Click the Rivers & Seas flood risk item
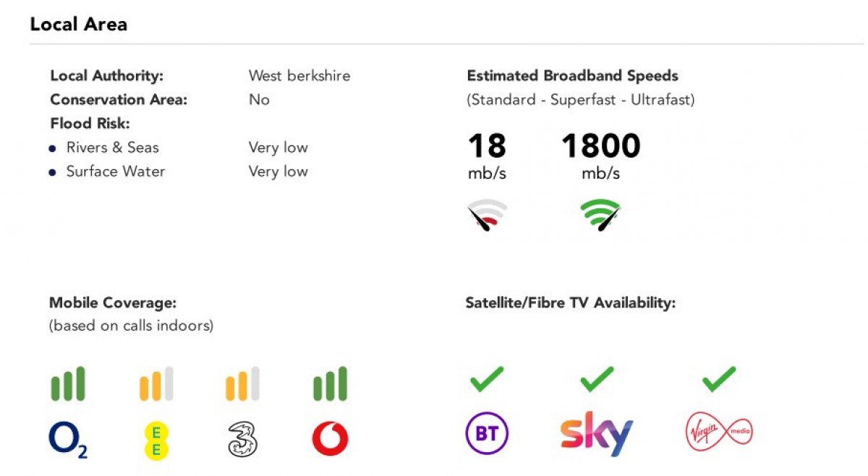This screenshot has width=868, height=476. [x=112, y=148]
